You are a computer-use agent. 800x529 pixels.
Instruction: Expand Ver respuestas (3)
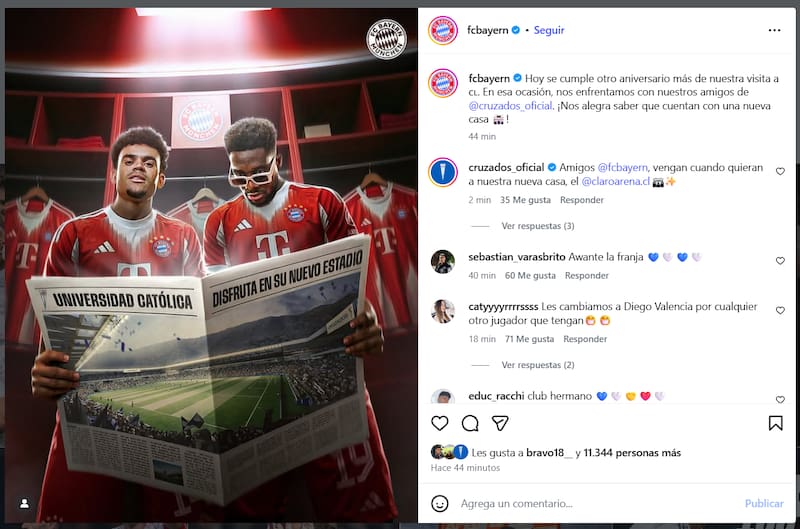[538, 225]
